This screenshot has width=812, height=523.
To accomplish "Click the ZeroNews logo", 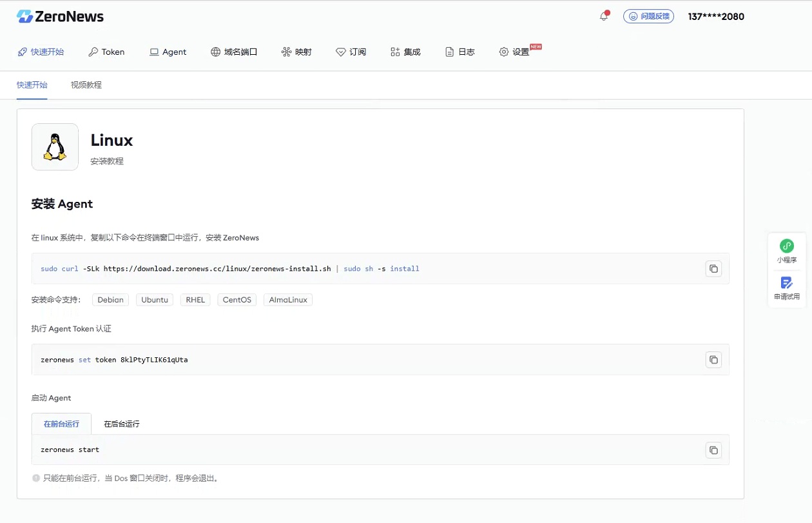I will (x=60, y=17).
